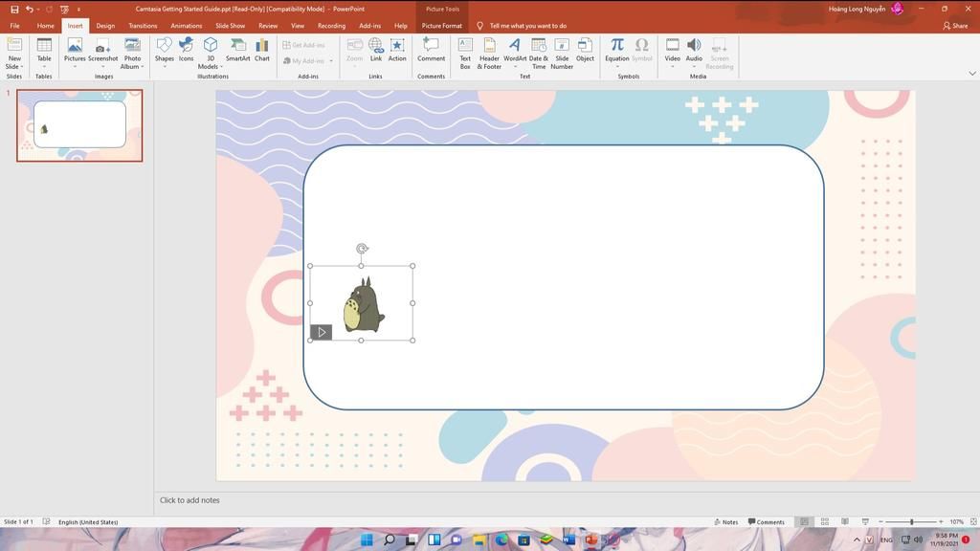Insert a New Slide
Screen dimensions: 980x551
pyautogui.click(x=13, y=53)
